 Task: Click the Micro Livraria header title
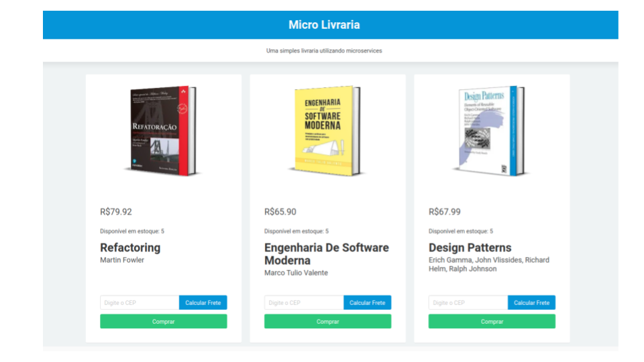pos(324,25)
